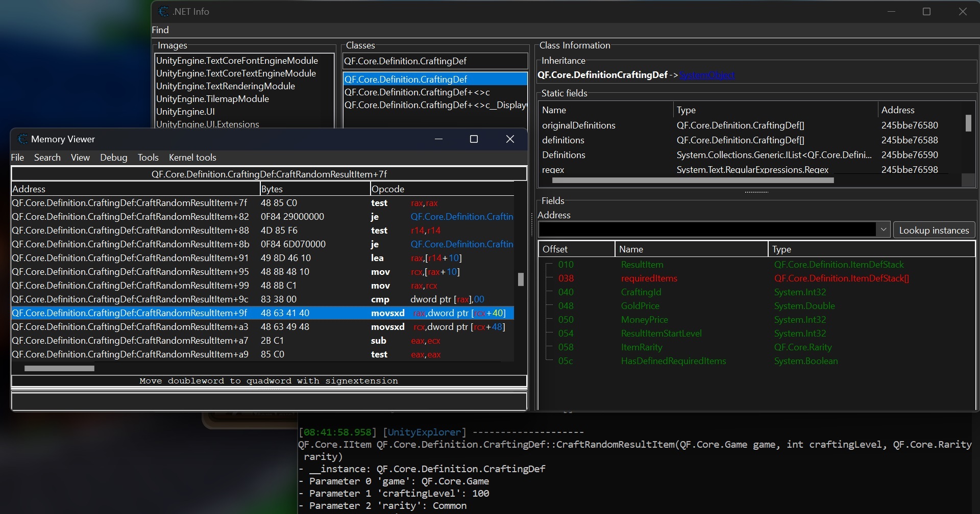The width and height of the screenshot is (980, 514).
Task: Select UnityEngine.TextRenderingModule image
Action: pyautogui.click(x=244, y=86)
